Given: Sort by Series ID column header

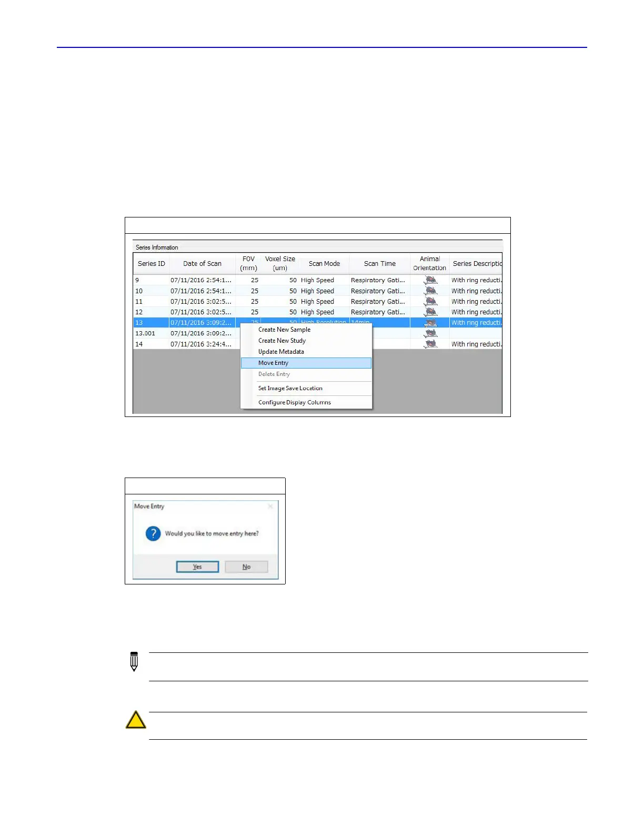Looking at the screenshot, I should tap(151, 264).
